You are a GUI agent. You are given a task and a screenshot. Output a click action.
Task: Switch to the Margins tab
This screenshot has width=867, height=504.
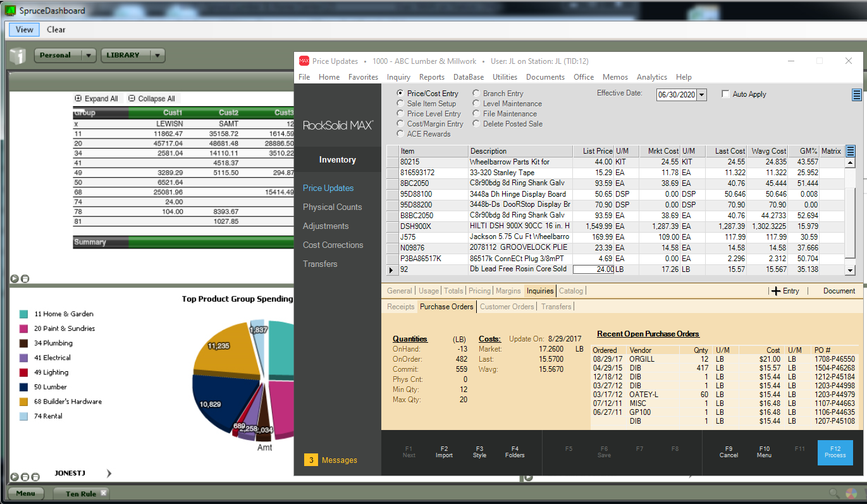(508, 291)
